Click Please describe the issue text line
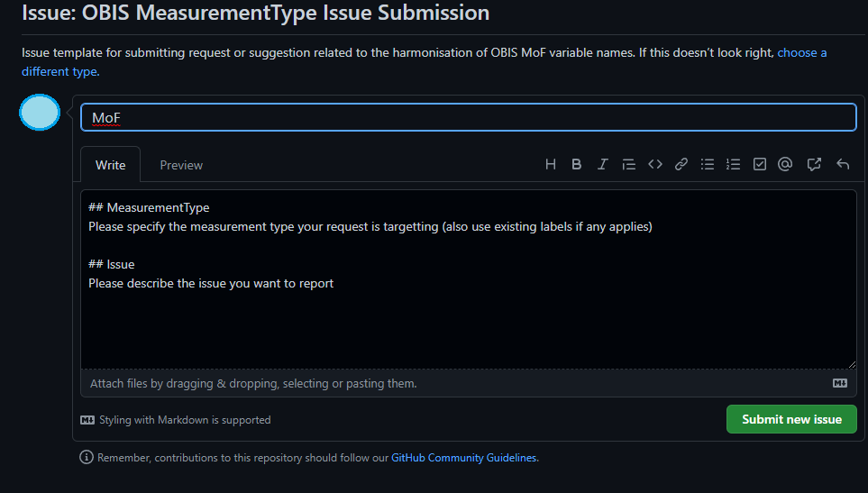Screen dimensions: 868x493 (211, 283)
